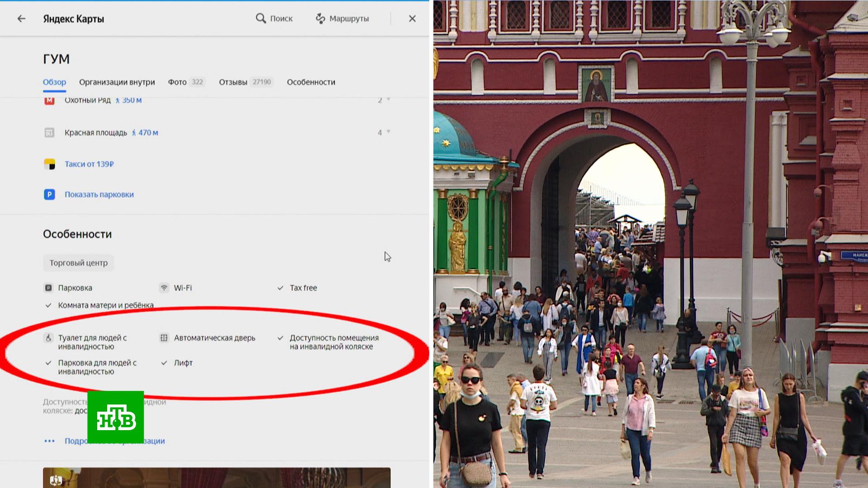Click the photo count 322 badge
The height and width of the screenshot is (488, 868).
pyautogui.click(x=197, y=82)
